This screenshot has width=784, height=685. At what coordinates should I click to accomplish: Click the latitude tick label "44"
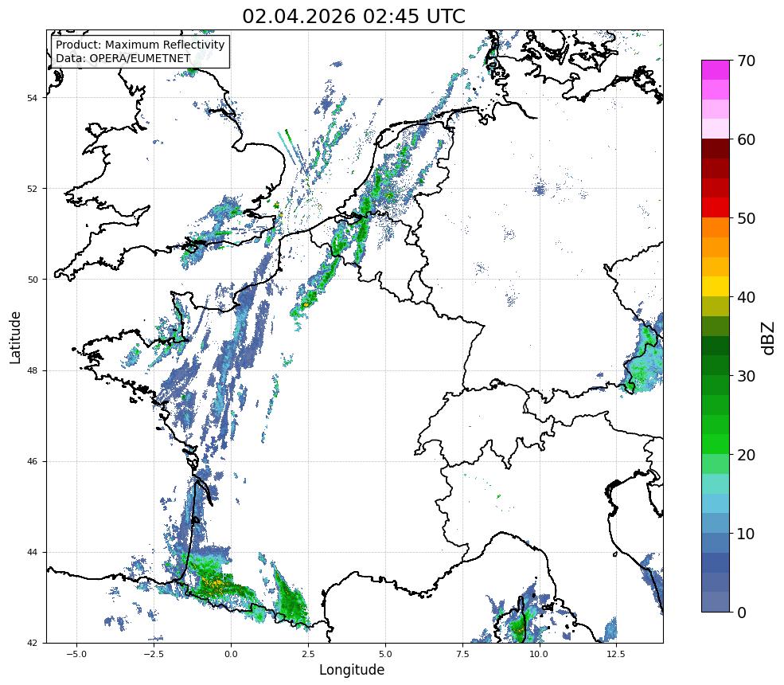click(32, 553)
